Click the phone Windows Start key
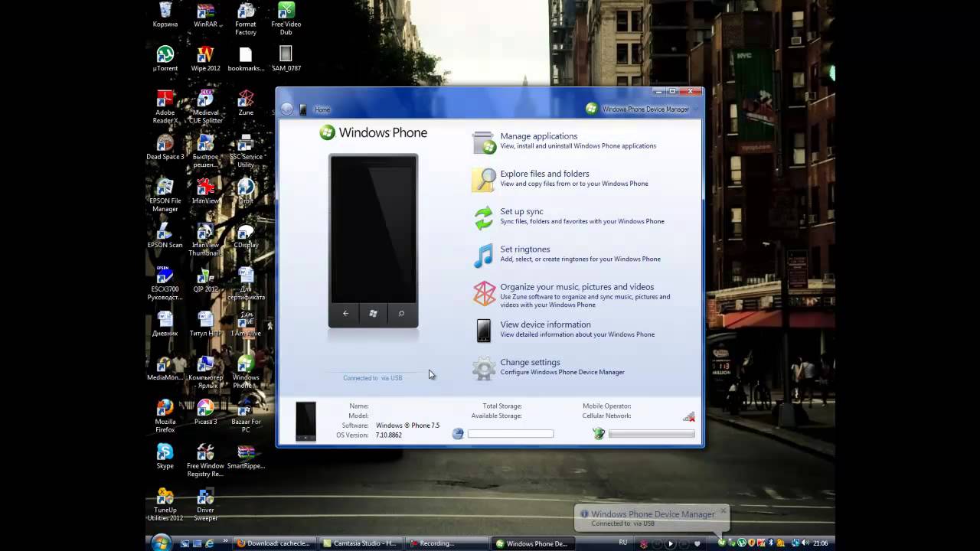Viewport: 980px width, 551px height. [x=373, y=313]
